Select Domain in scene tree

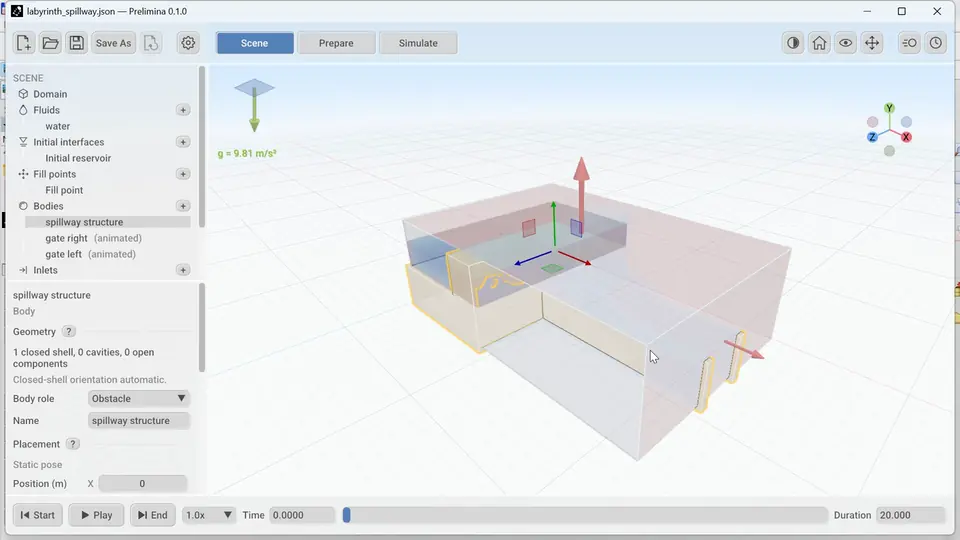point(50,94)
